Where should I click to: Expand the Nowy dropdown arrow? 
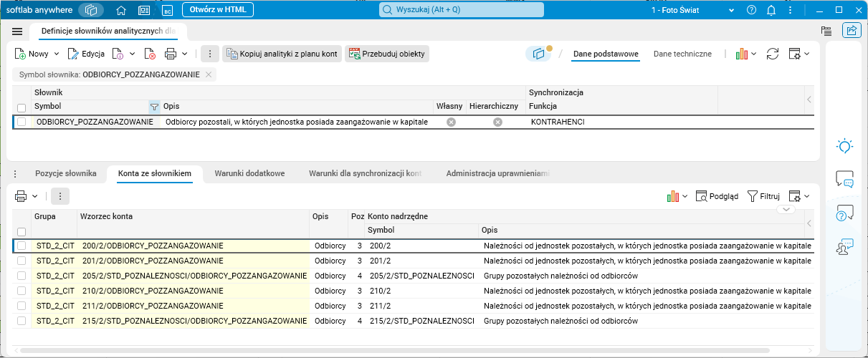55,54
